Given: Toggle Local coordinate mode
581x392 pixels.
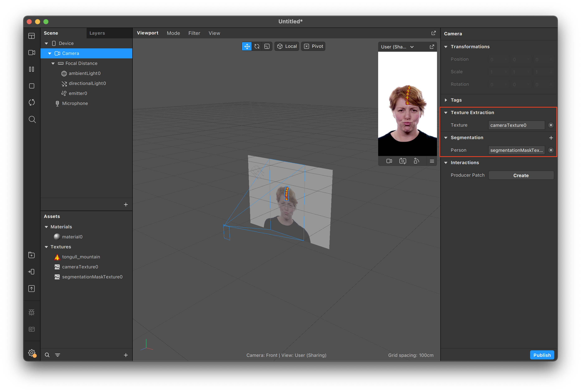Looking at the screenshot, I should click(287, 46).
